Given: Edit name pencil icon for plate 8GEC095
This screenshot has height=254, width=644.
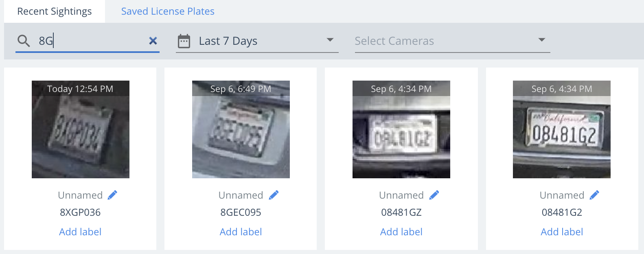Looking at the screenshot, I should [x=274, y=195].
